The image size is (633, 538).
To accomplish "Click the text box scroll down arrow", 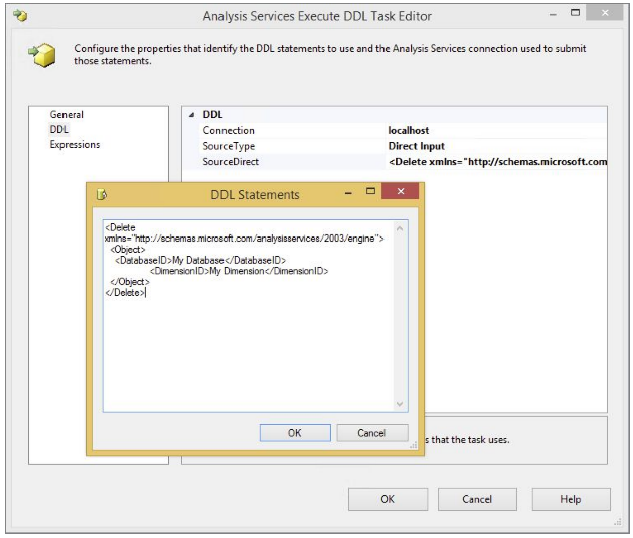I will pos(401,403).
